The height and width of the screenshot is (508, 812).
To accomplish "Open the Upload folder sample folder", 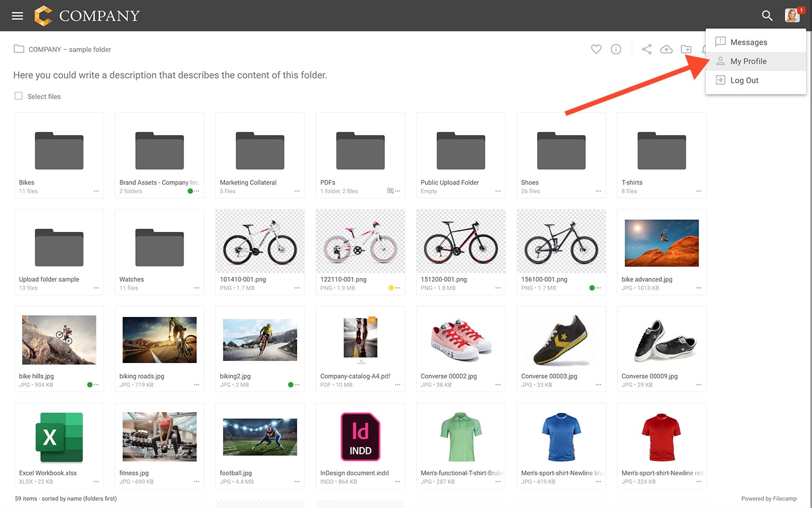I will coord(59,247).
